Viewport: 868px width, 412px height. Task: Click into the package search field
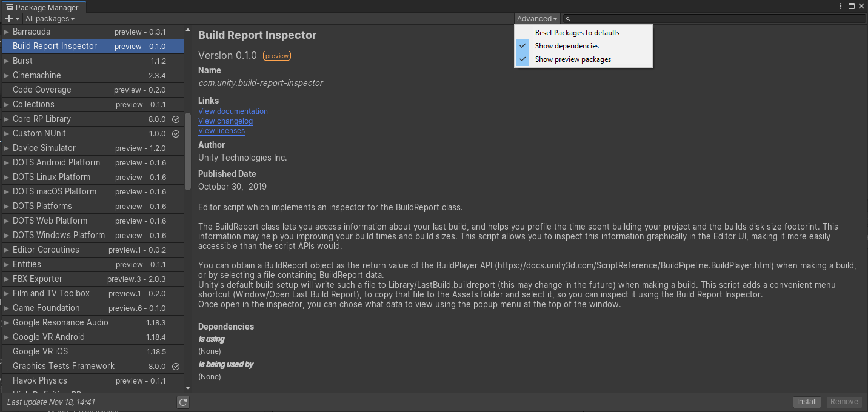click(715, 19)
